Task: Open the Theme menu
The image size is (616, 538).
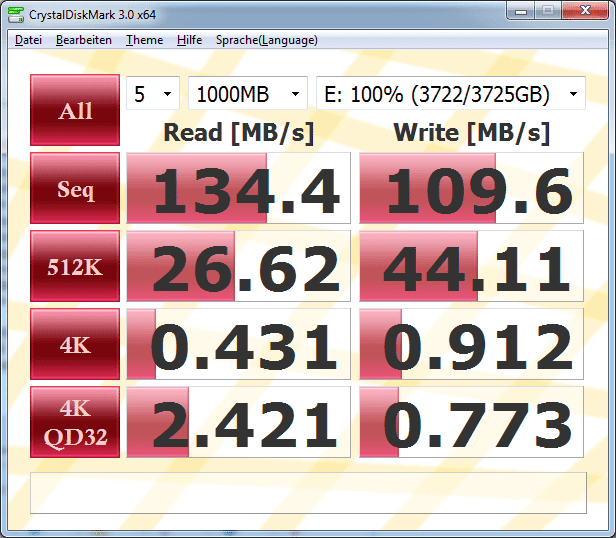Action: pyautogui.click(x=144, y=40)
